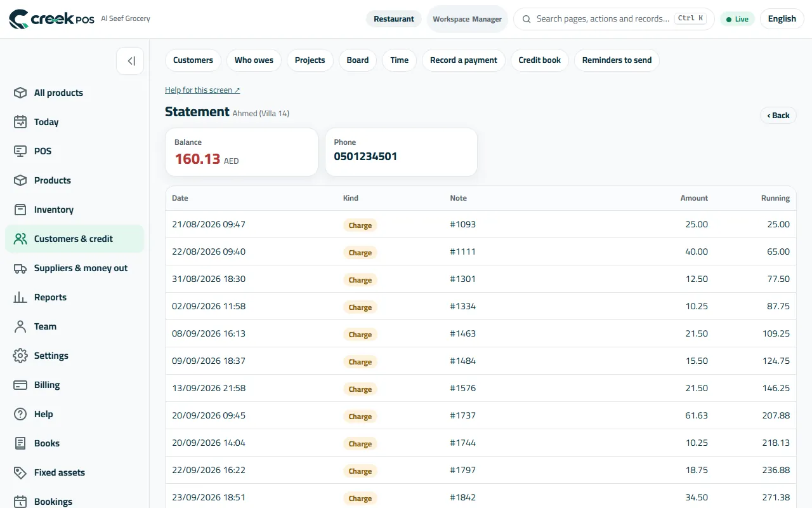Open the Who owes tab
This screenshot has width=812, height=508.
[x=254, y=60]
